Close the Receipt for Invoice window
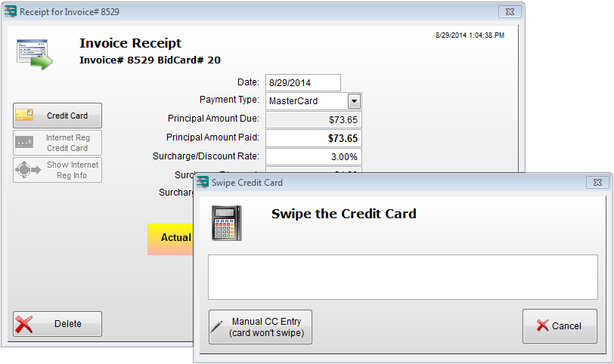 tap(509, 12)
